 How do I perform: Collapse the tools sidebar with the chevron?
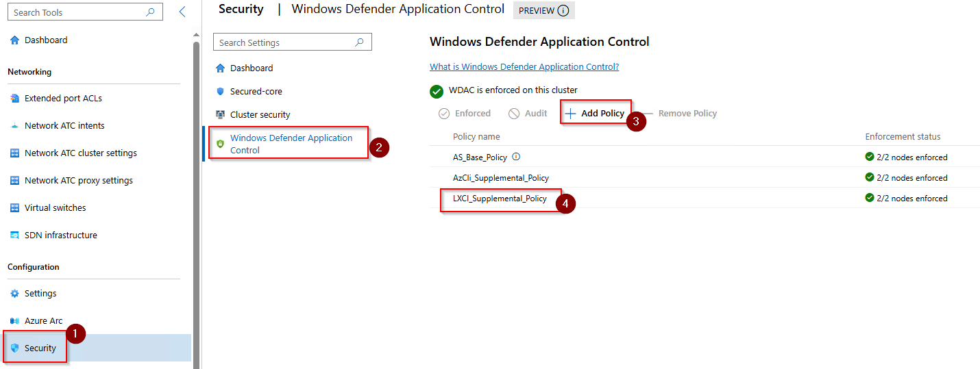tap(182, 12)
